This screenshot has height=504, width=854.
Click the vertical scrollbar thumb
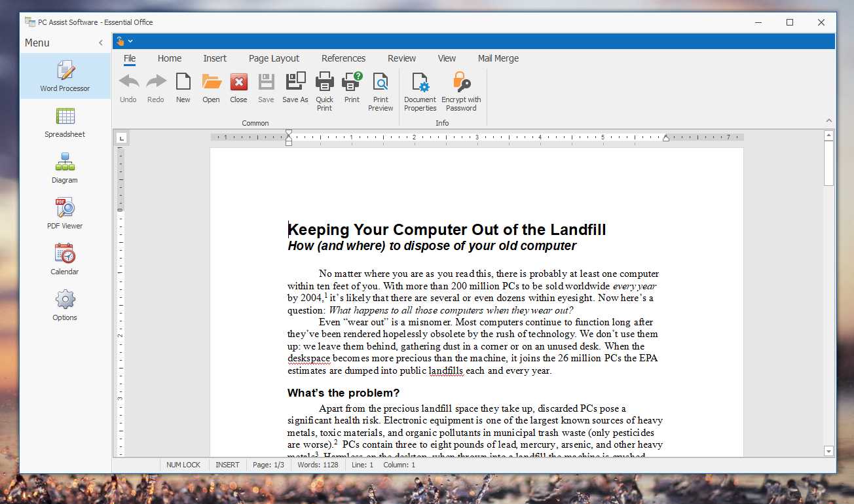click(828, 163)
